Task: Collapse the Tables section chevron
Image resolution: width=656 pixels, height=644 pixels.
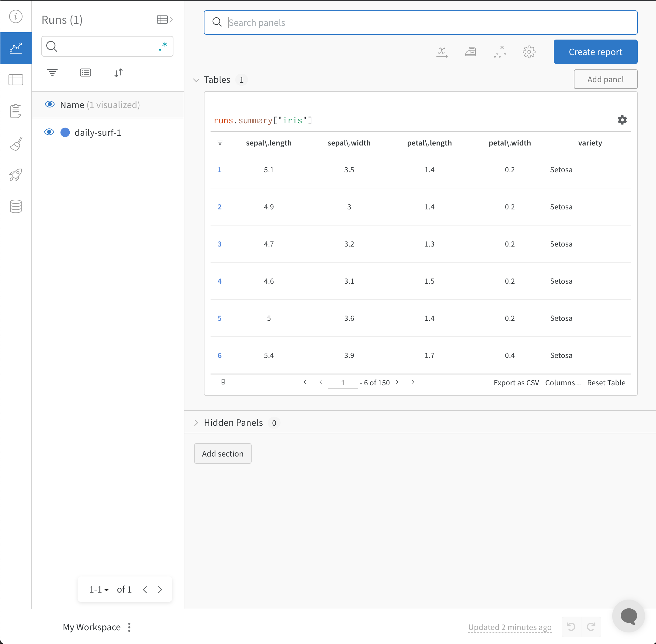Action: click(x=197, y=80)
